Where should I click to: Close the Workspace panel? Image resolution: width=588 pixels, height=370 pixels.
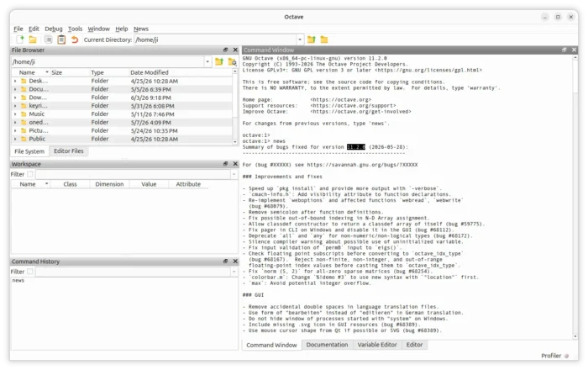click(x=235, y=164)
